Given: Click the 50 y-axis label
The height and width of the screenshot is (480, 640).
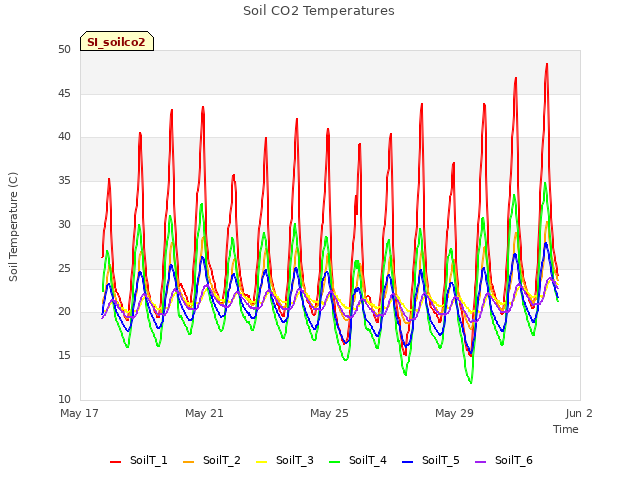Looking at the screenshot, I should (x=64, y=50).
